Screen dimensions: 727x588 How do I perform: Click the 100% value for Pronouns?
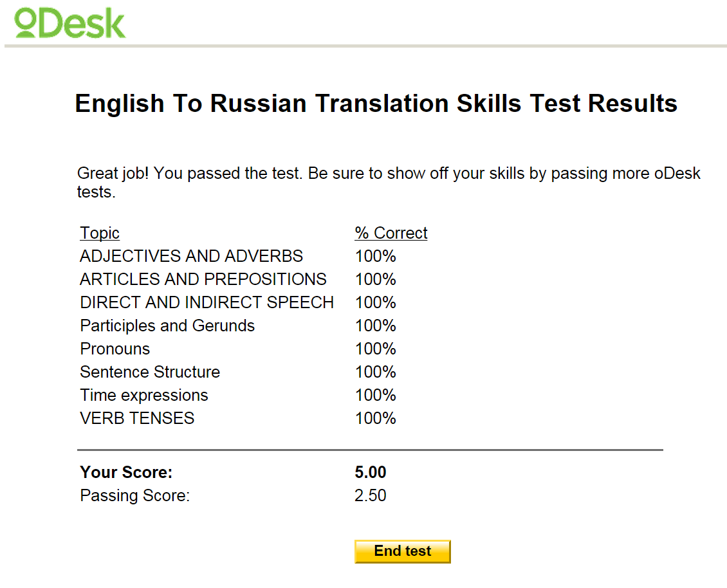(x=375, y=349)
